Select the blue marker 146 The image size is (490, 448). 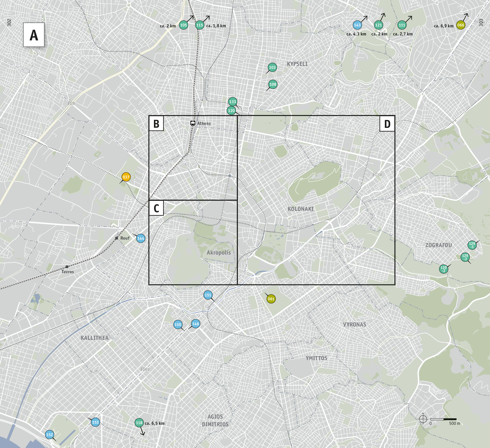(x=195, y=324)
